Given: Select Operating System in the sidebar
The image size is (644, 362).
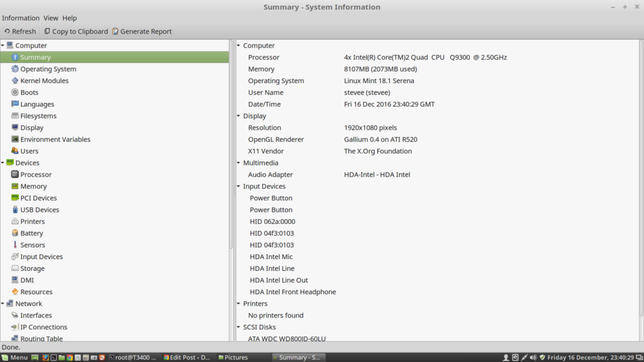Looking at the screenshot, I should coord(48,69).
